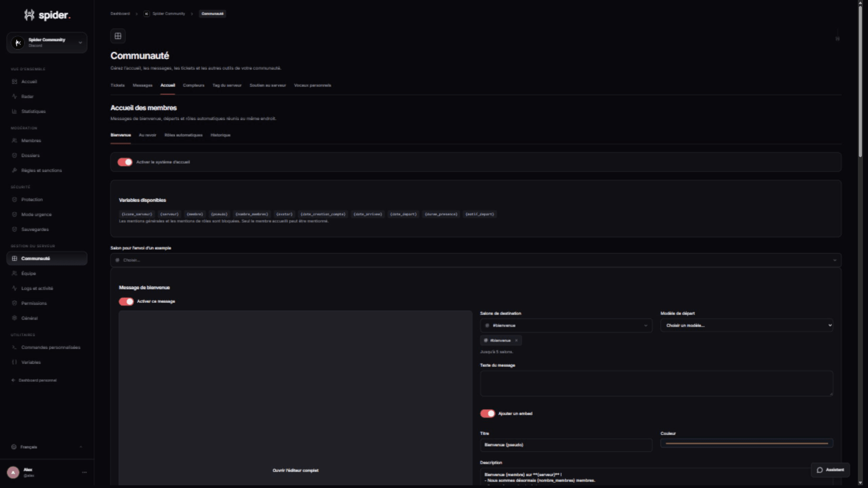Screen dimensions: 868x488
Task: Open the Historique sub-tab
Action: (220, 135)
